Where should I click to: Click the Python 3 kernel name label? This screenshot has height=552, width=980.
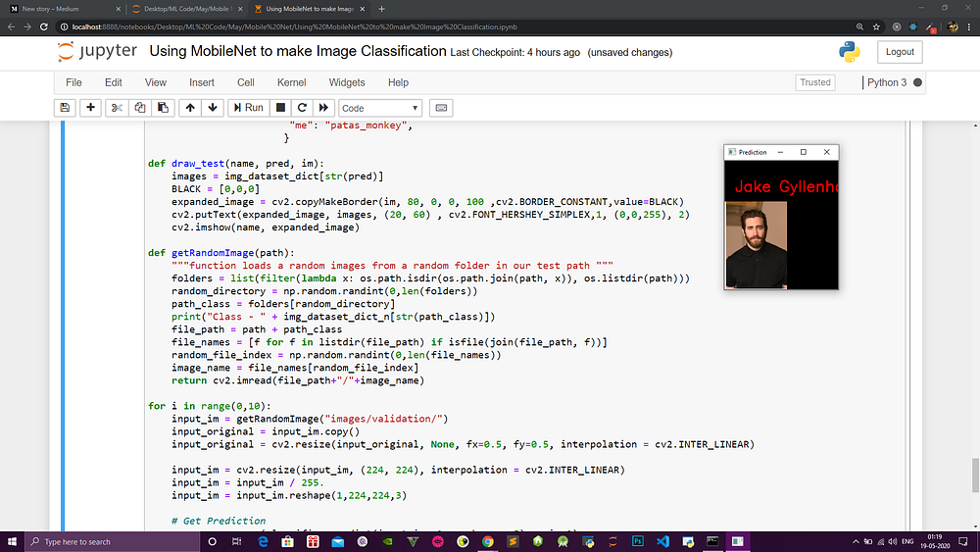887,82
